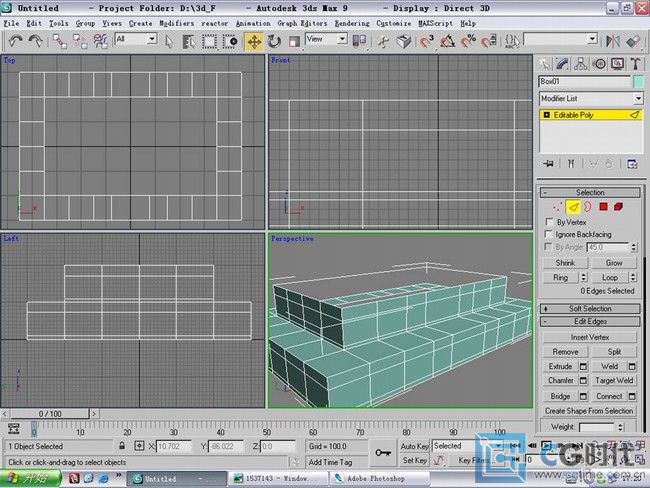Toggle the Window/Crossing selection mode
Viewport: 650px width, 488px height.
point(230,41)
